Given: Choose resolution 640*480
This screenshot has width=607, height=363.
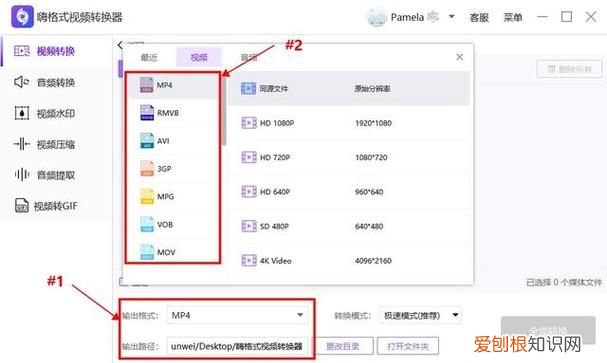Looking at the screenshot, I should (369, 226).
